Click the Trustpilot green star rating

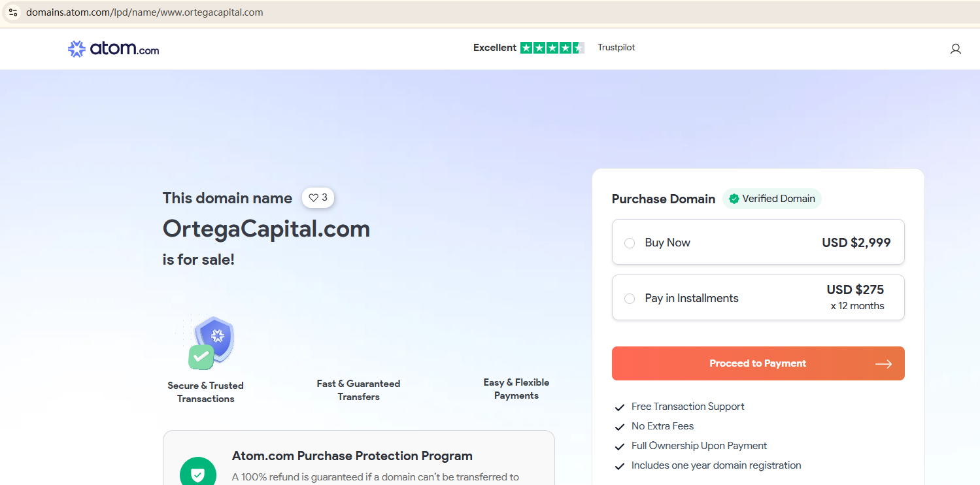(552, 48)
